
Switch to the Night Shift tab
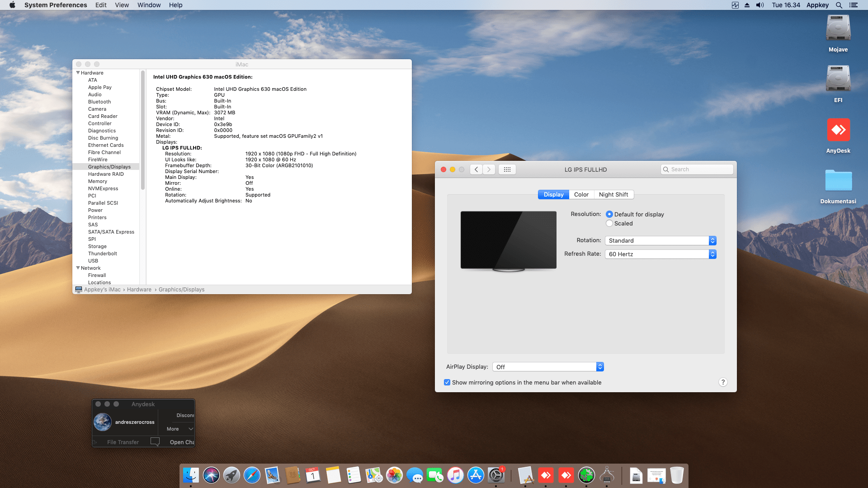click(613, 194)
